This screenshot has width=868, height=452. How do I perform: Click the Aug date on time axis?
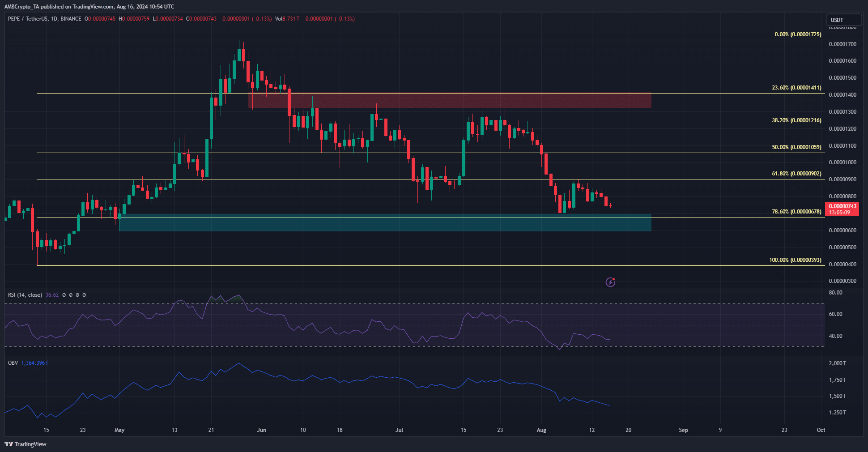[541, 430]
